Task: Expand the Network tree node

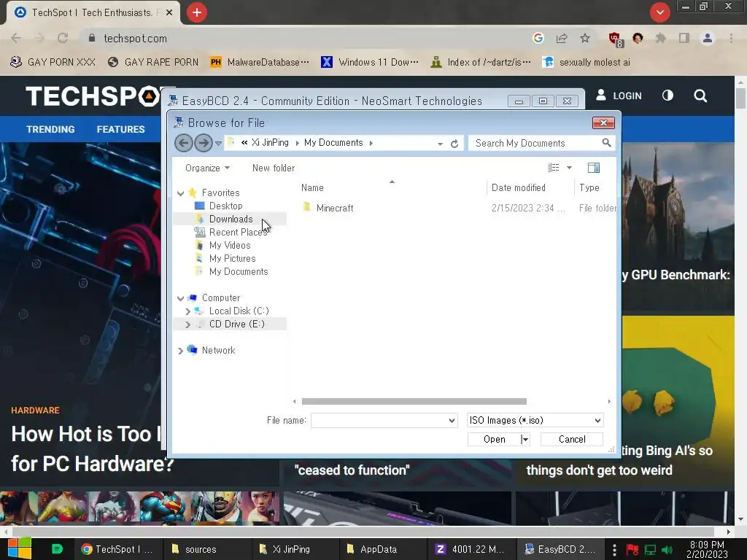Action: pyautogui.click(x=181, y=351)
